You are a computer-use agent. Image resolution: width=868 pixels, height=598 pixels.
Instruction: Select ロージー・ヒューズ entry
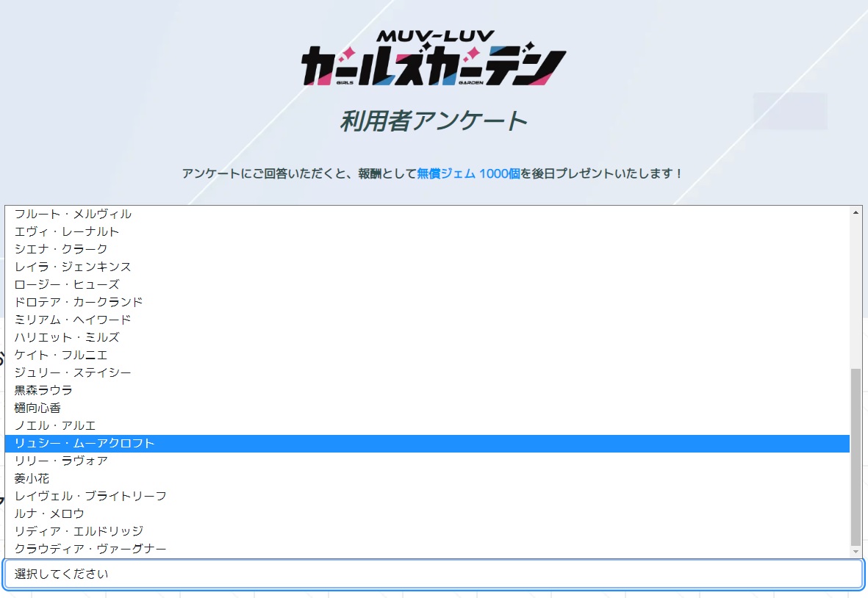[x=67, y=284]
